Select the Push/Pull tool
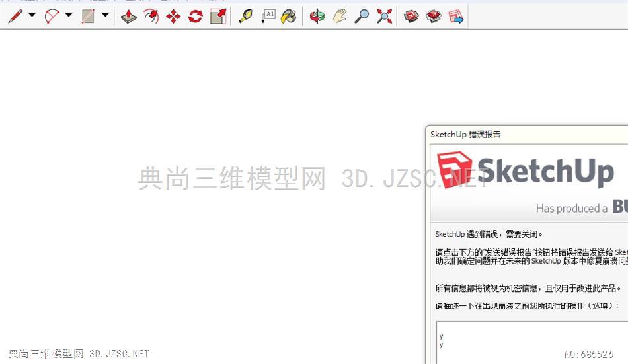Screen dimensions: 628x364 pyautogui.click(x=128, y=17)
